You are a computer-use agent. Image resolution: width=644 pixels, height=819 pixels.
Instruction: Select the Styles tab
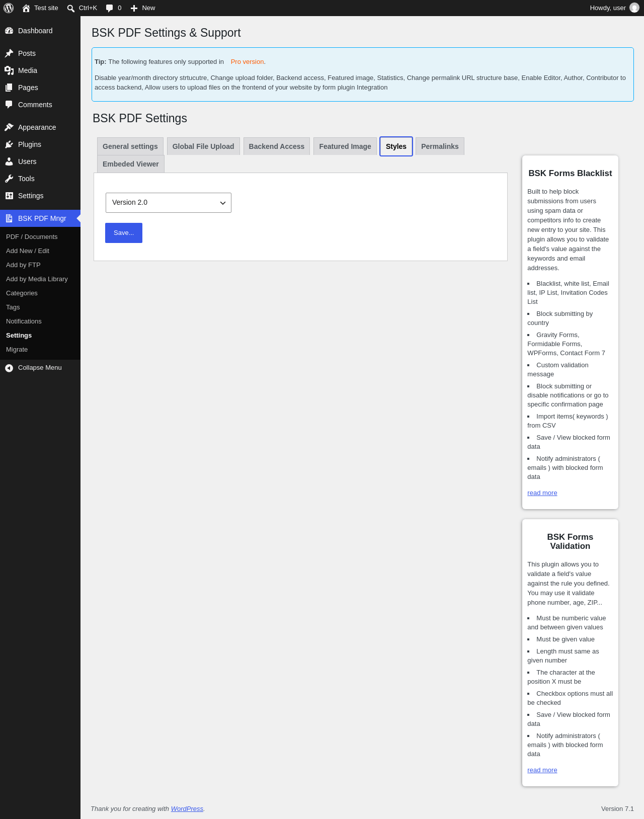point(396,146)
